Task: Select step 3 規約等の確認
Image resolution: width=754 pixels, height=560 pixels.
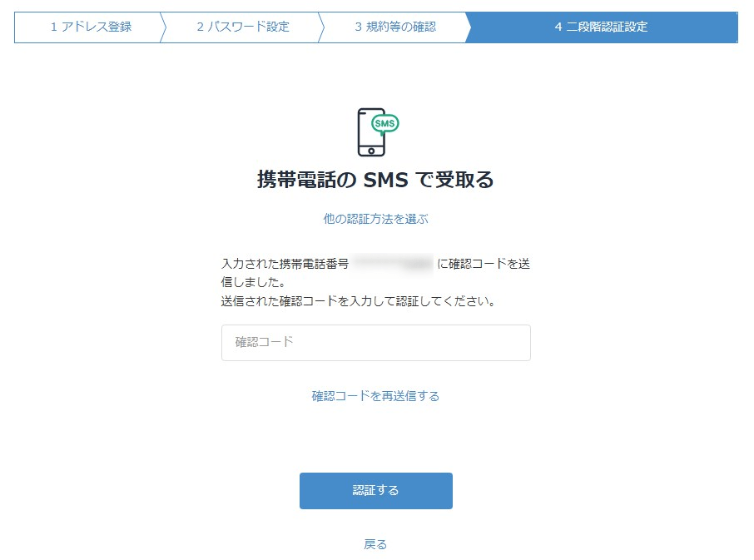Action: coord(395,27)
